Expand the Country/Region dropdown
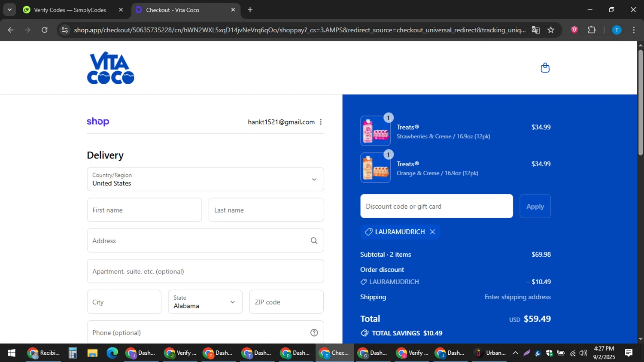644x362 pixels. point(205,179)
